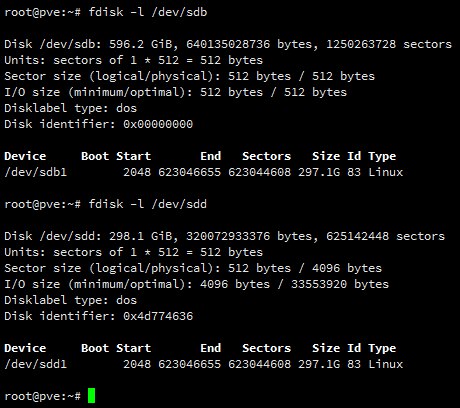Click '625142448 sectors' in sdd info
Viewport: 460px width, 408px height.
tap(385, 236)
